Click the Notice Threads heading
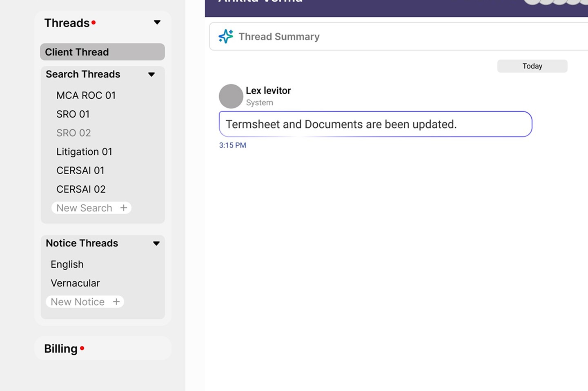Viewport: 588px width, 391px height. coord(82,243)
